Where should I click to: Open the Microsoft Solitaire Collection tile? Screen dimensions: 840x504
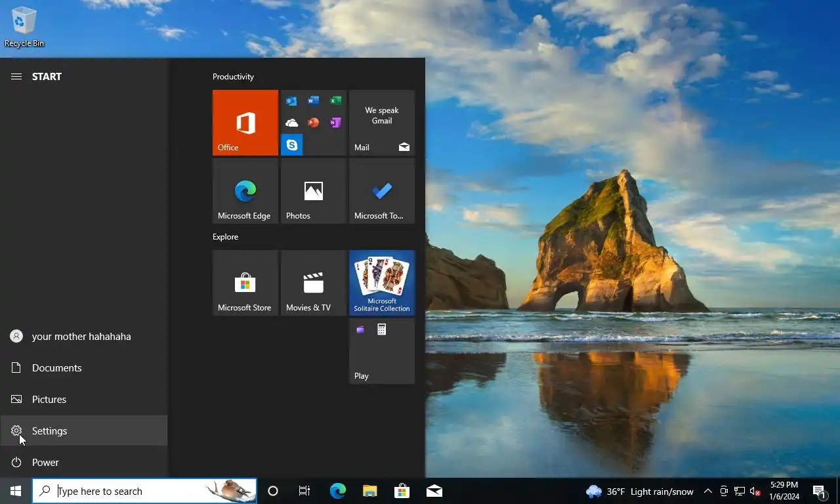pos(382,283)
